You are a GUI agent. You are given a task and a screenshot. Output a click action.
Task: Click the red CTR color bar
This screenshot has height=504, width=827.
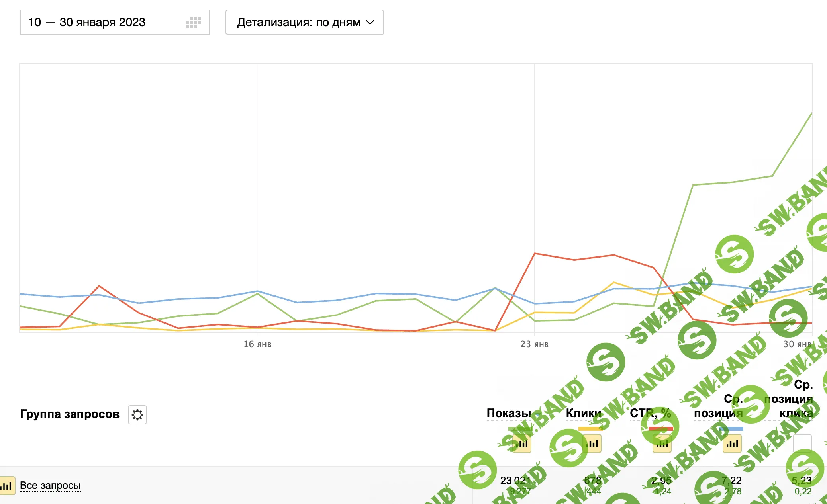point(660,429)
